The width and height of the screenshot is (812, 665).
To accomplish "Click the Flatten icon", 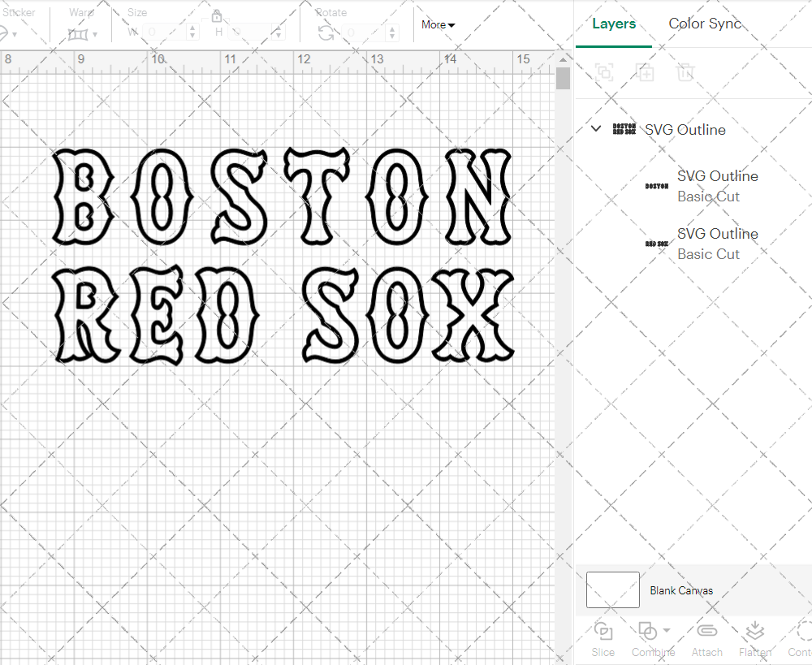I will tap(754, 631).
